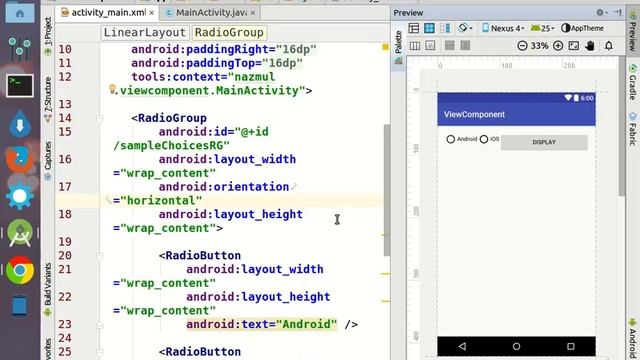Collapse RadioButton fold marker at line 20
Viewport: 640px width, 360px height.
coord(100,256)
